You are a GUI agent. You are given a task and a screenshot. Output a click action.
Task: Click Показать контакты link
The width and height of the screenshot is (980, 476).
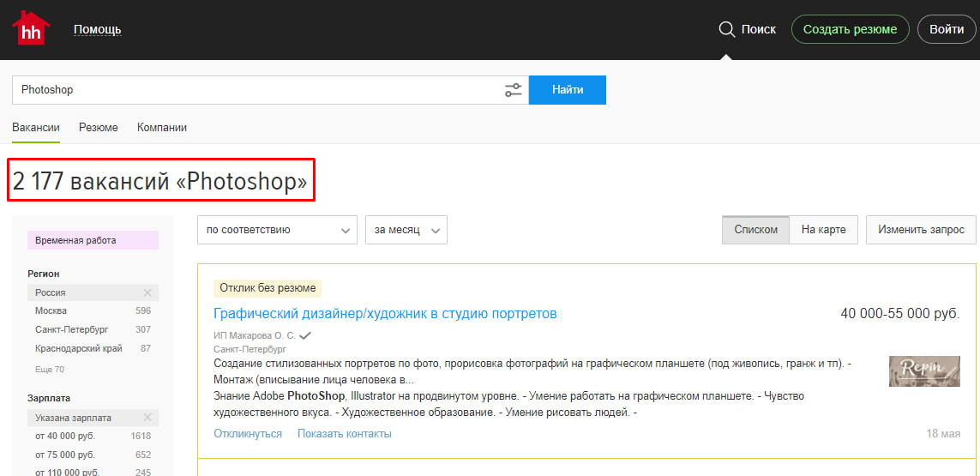click(345, 433)
